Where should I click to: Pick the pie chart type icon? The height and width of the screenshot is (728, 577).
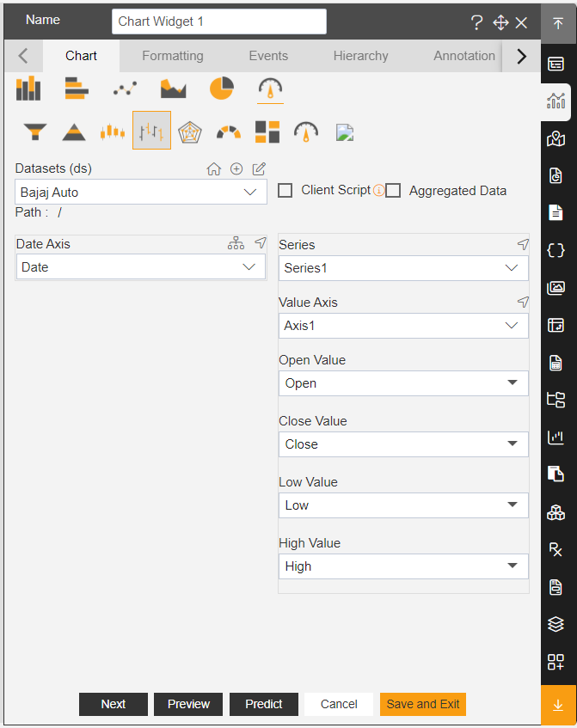222,89
